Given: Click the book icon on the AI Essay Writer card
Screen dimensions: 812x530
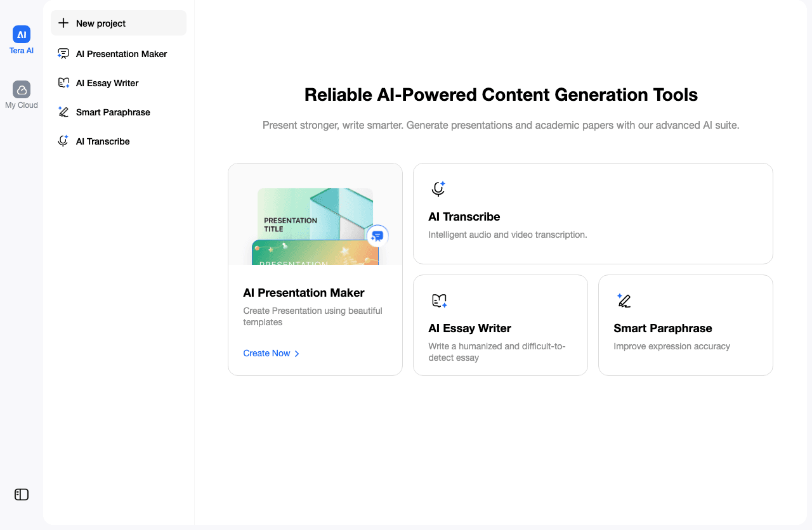Looking at the screenshot, I should click(x=438, y=300).
